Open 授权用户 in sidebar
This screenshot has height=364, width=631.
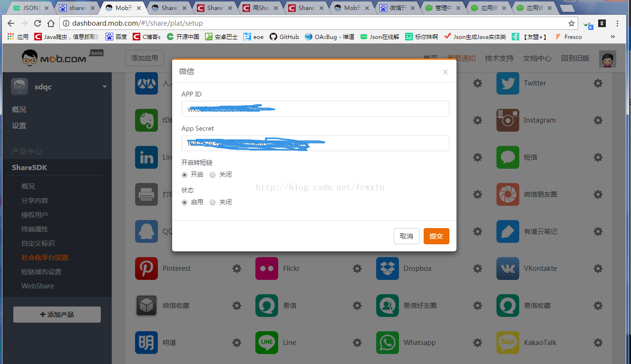[35, 215]
